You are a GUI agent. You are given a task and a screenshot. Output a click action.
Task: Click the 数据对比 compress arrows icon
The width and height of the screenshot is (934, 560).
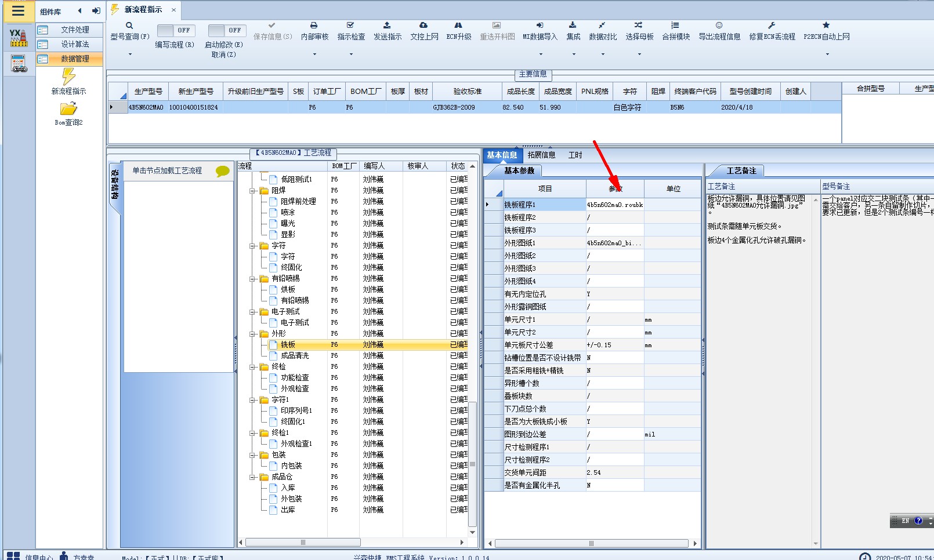(x=602, y=26)
